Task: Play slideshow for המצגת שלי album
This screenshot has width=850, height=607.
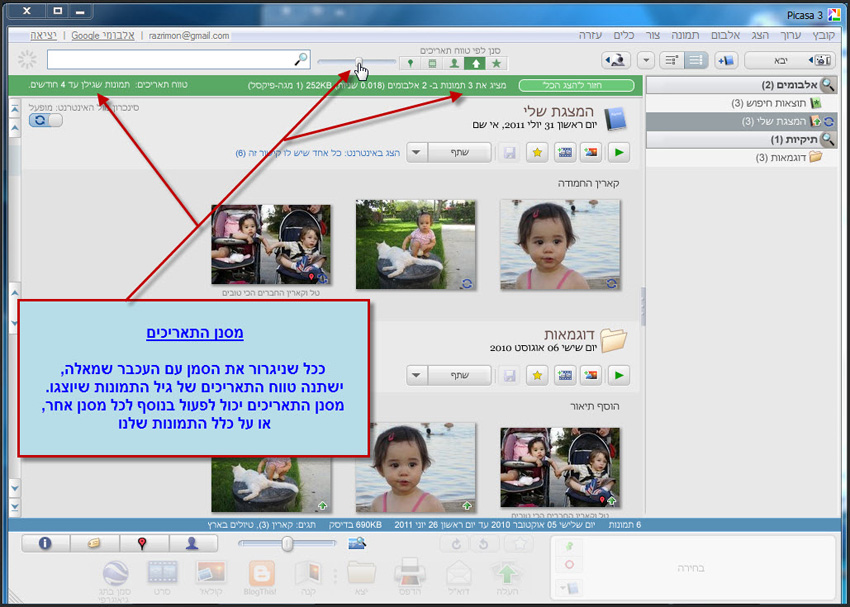Action: pos(619,152)
